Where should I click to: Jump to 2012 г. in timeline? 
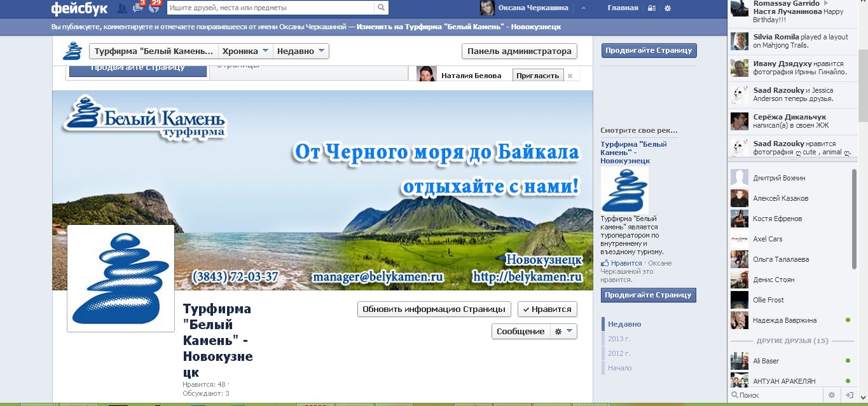(x=619, y=353)
